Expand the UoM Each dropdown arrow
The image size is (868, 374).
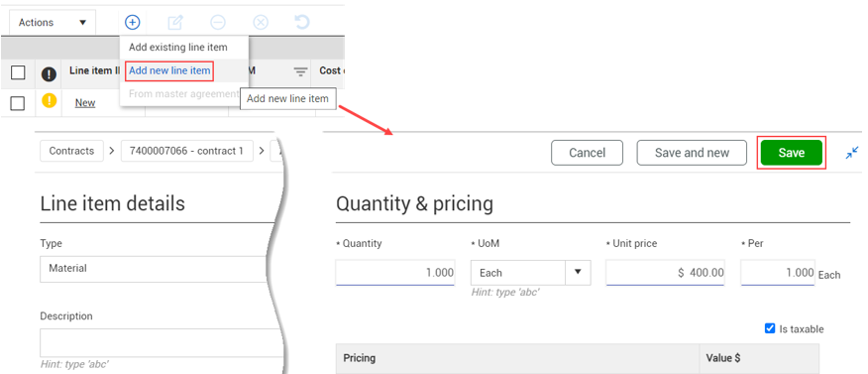(578, 272)
